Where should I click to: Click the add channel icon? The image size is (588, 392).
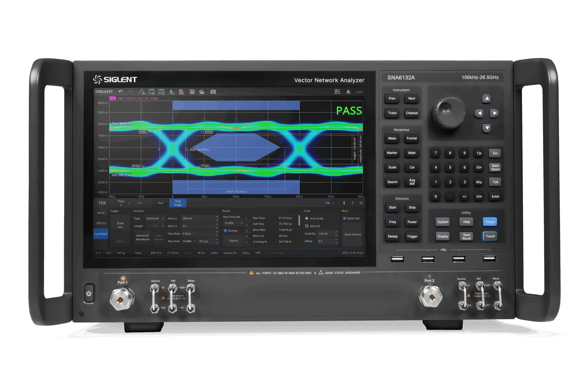(161, 92)
